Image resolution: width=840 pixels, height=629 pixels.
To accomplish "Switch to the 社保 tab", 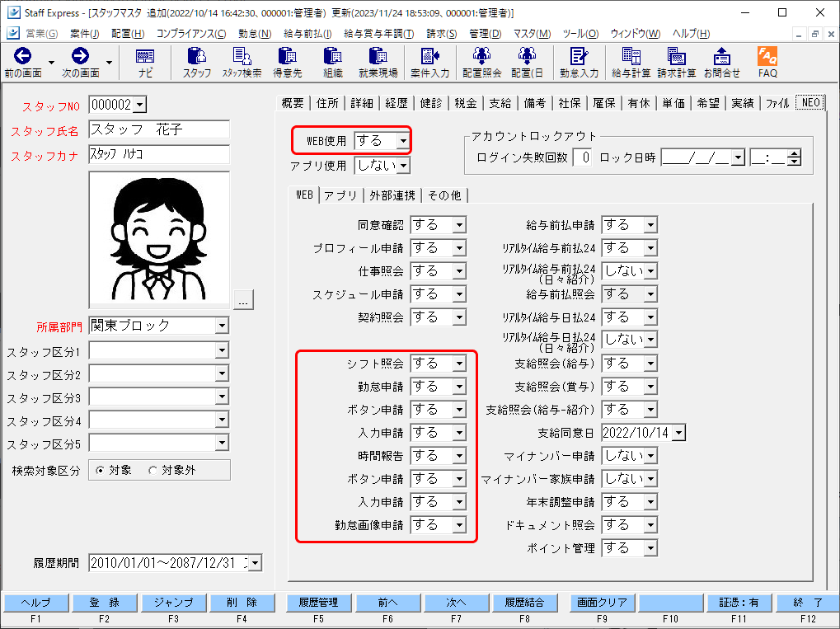I will (x=570, y=103).
